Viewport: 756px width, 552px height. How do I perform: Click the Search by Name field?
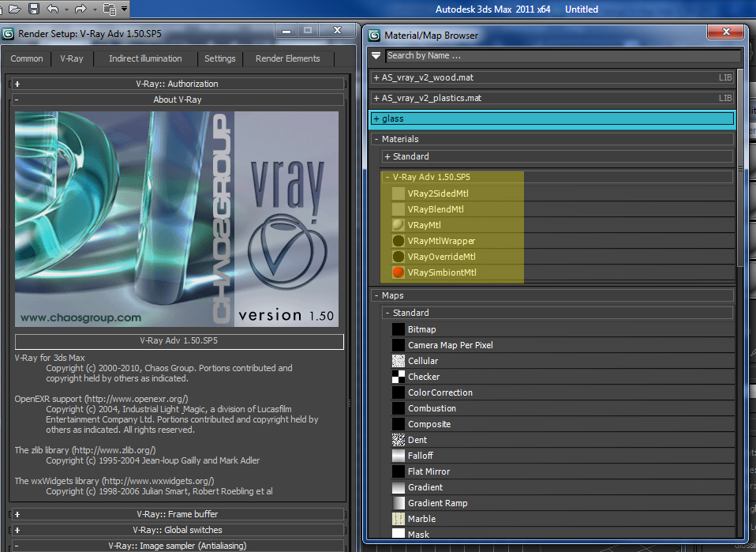563,56
